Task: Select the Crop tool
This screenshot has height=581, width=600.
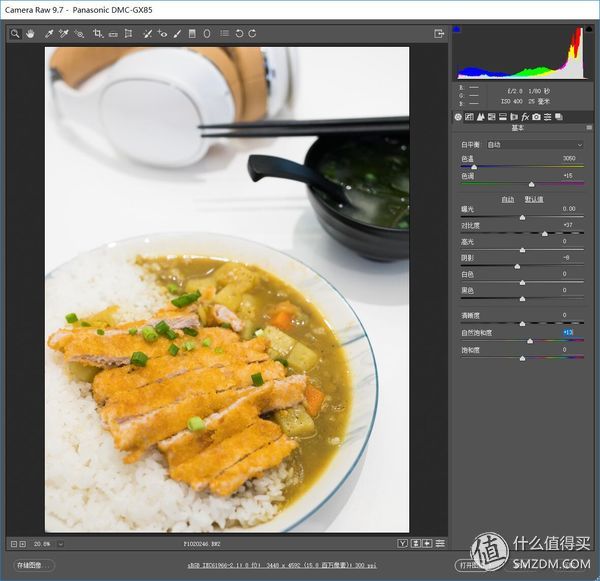Action: pyautogui.click(x=98, y=34)
